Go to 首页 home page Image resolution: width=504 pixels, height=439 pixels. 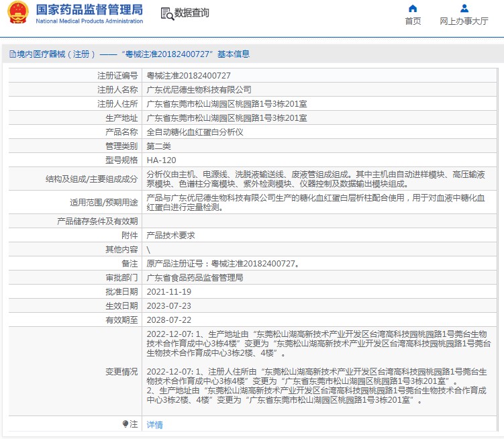click(x=413, y=21)
